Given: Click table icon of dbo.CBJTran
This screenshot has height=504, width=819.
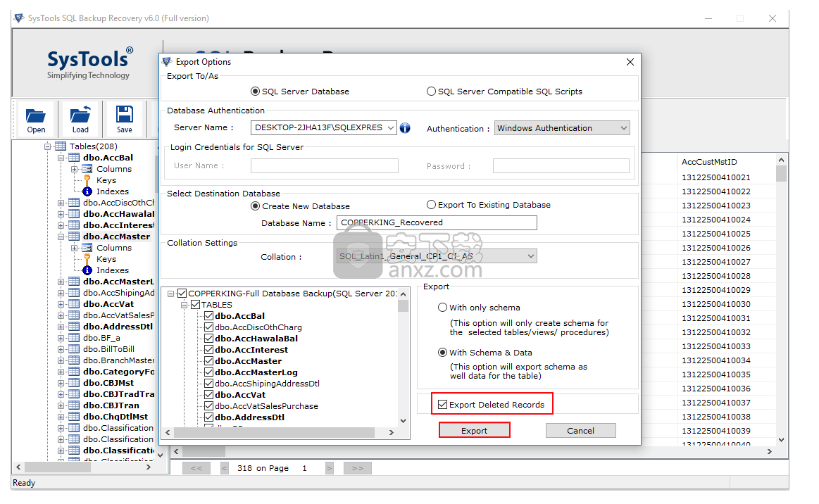Looking at the screenshot, I should (74, 405).
